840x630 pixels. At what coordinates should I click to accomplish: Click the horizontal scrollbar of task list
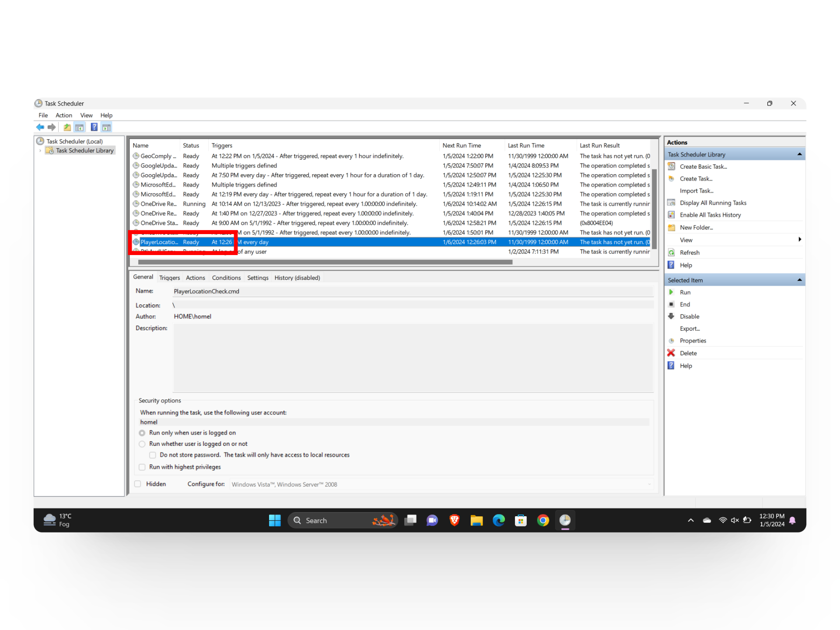[325, 262]
